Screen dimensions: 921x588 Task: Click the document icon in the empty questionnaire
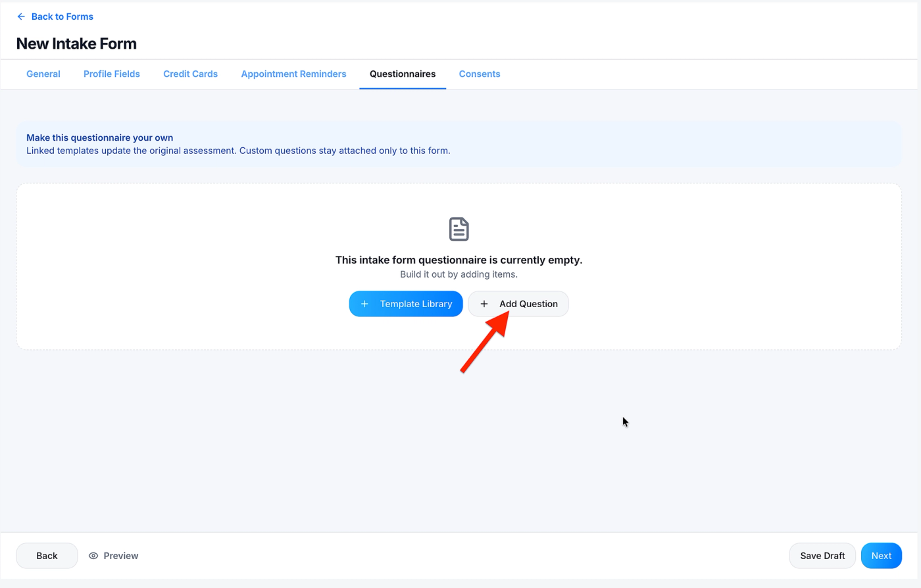459,229
